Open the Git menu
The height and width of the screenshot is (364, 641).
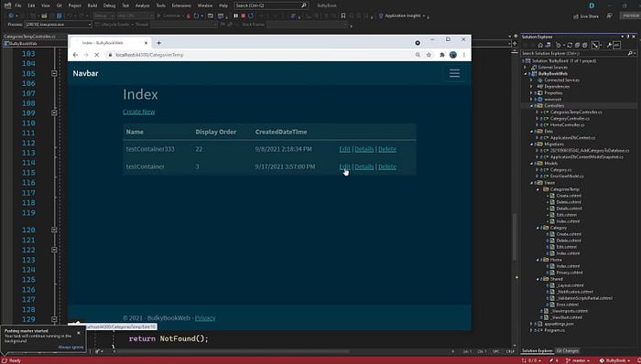[x=60, y=5]
